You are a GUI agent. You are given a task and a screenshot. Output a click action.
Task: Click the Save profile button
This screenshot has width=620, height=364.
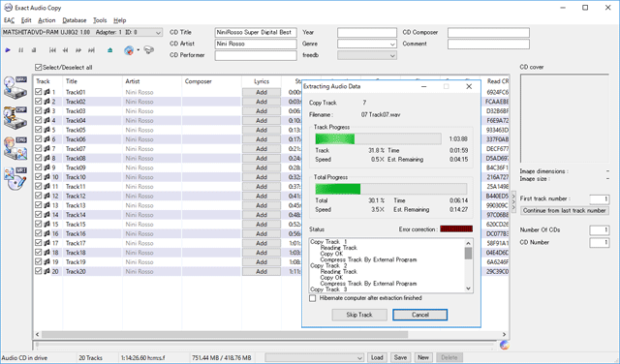pyautogui.click(x=400, y=357)
